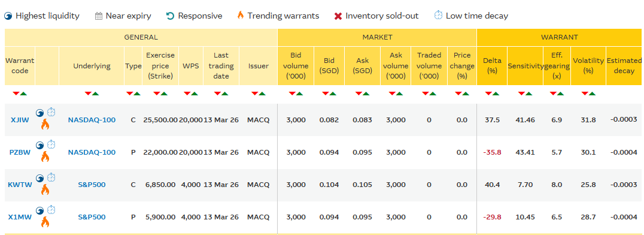Sort Underlying column ascending with green arrow

pyautogui.click(x=95, y=94)
